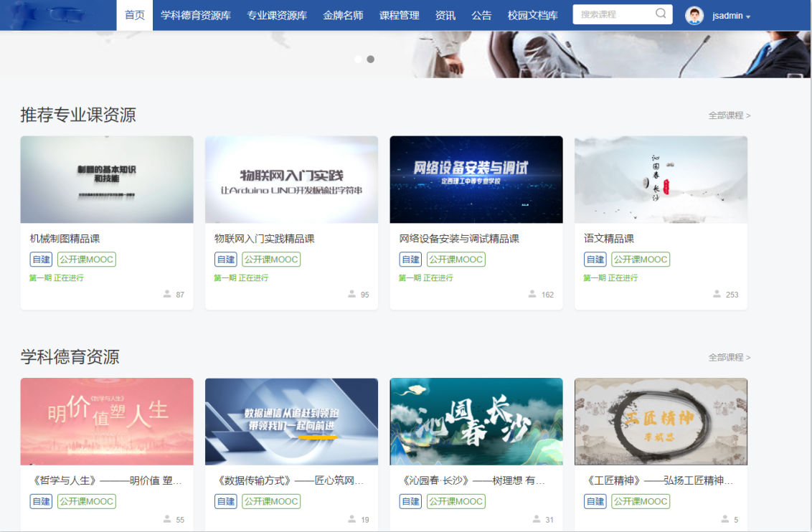
Task: Select the second banner carousel dot
Action: click(371, 60)
